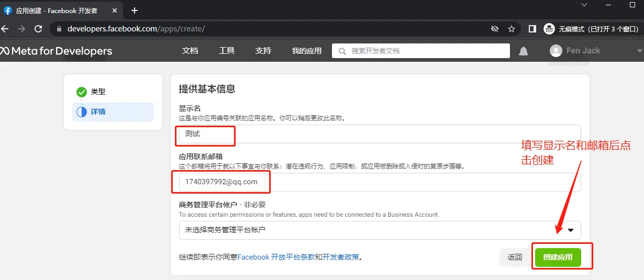Click the Facebook favicon on the browser tab
644x280 pixels.
click(x=8, y=10)
